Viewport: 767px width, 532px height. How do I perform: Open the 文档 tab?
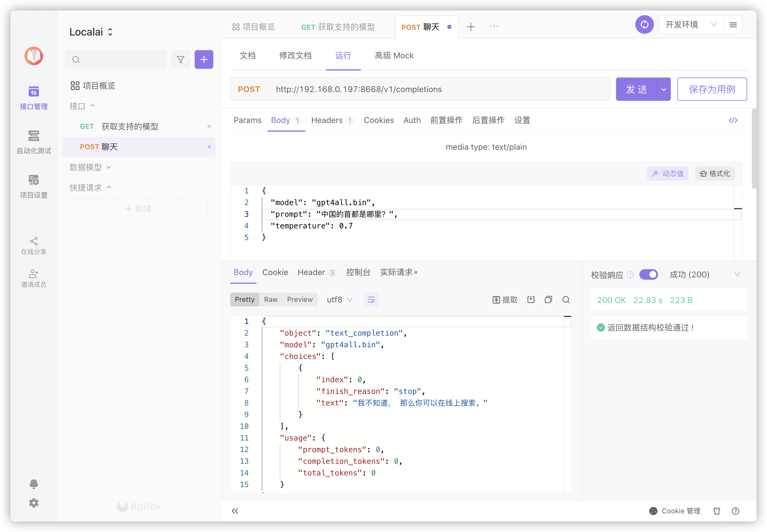click(x=247, y=56)
